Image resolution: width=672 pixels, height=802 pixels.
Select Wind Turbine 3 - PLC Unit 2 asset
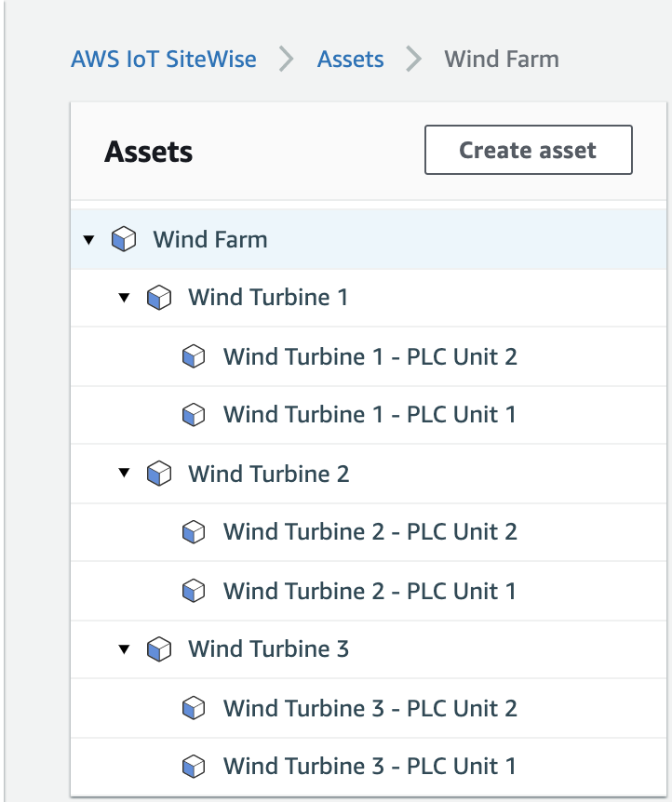(370, 708)
